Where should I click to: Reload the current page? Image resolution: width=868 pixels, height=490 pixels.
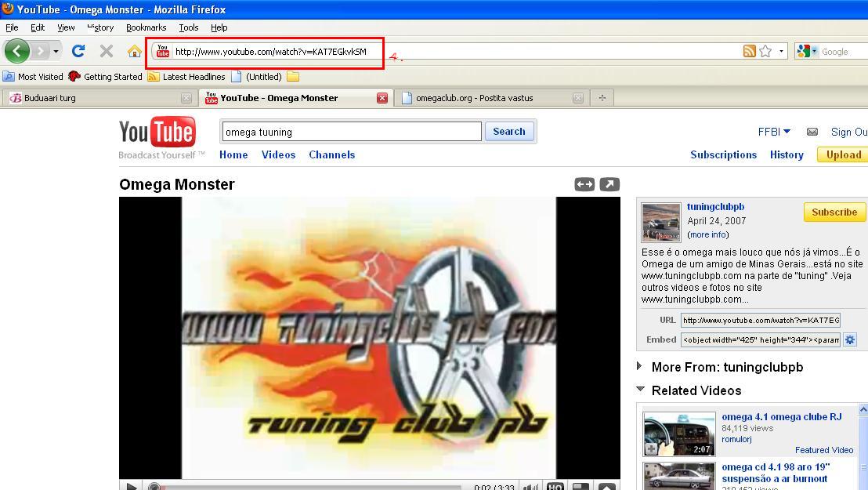(x=78, y=52)
